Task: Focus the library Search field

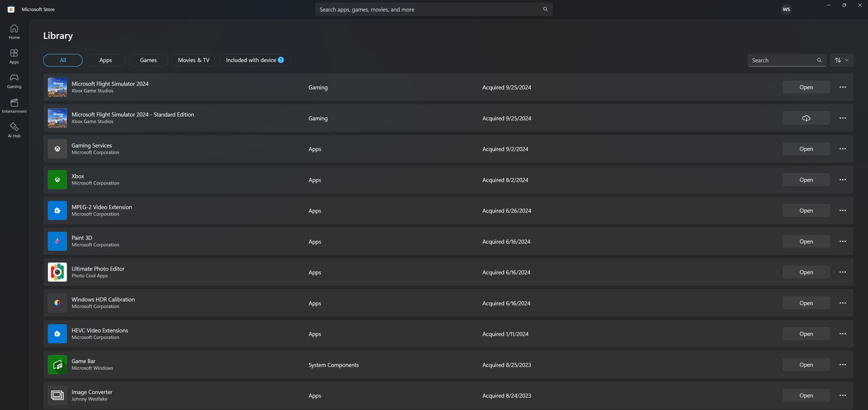Action: click(x=787, y=60)
